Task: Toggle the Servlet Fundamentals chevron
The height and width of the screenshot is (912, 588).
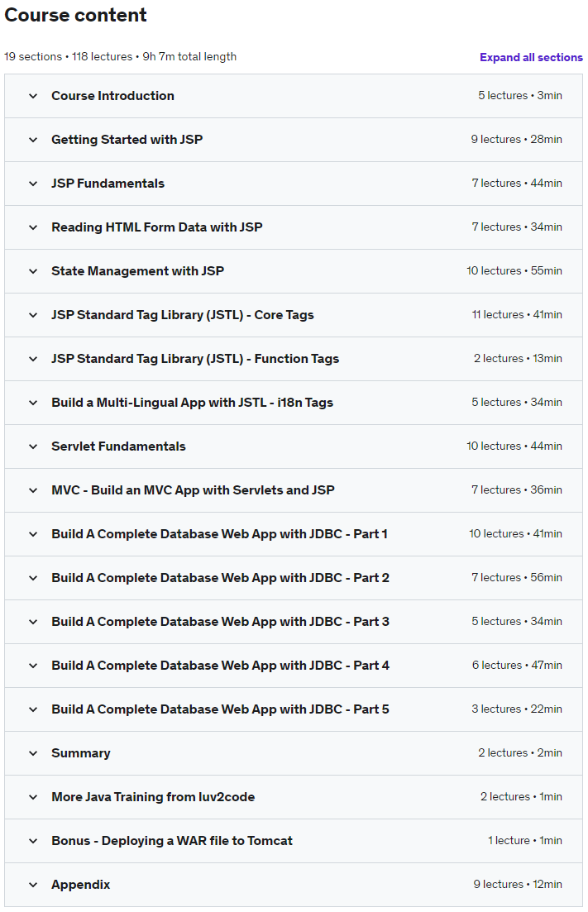Action: pos(33,446)
